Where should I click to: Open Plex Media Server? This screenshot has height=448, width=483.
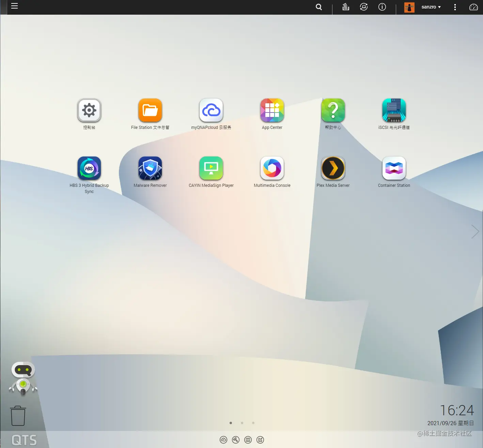coord(333,168)
